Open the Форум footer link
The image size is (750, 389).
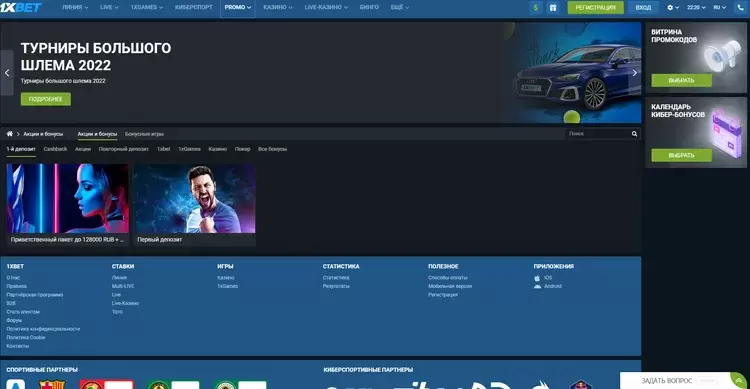tap(14, 320)
